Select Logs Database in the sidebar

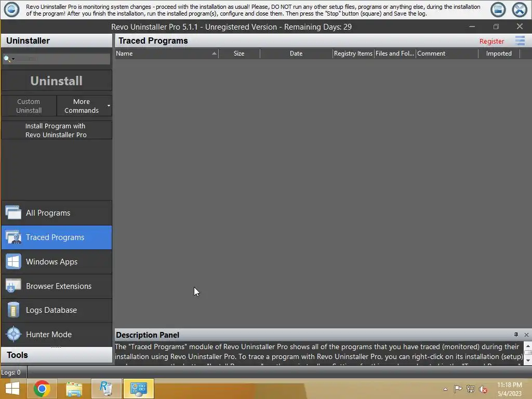tap(56, 310)
